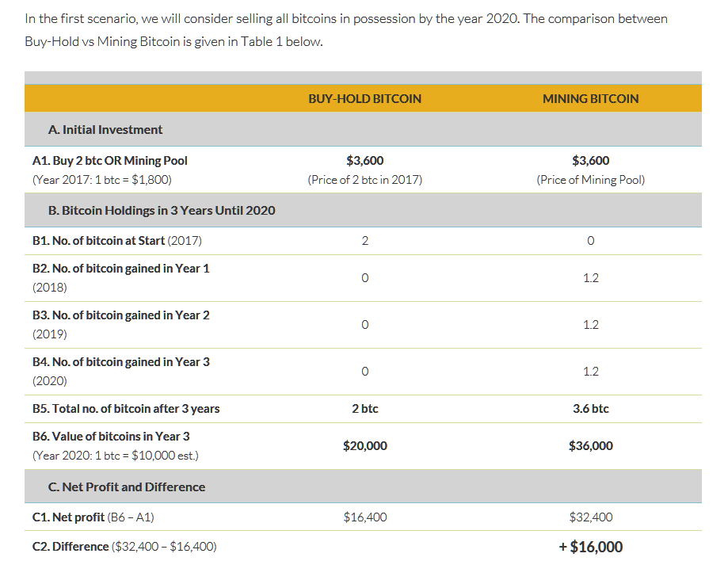Select the A. Initial Investment section row
Viewport: 728px width, 561px height.
(x=363, y=129)
